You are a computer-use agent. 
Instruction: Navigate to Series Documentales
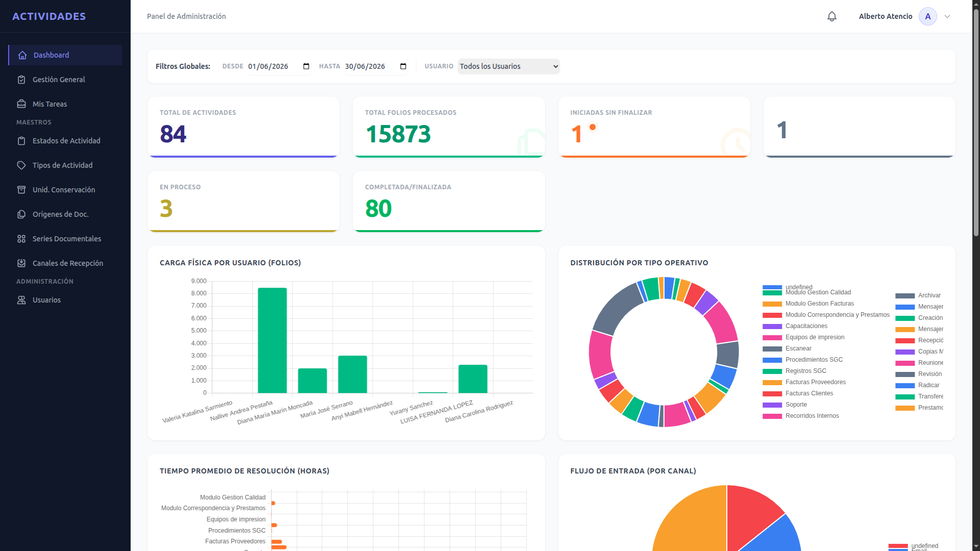[x=65, y=239]
